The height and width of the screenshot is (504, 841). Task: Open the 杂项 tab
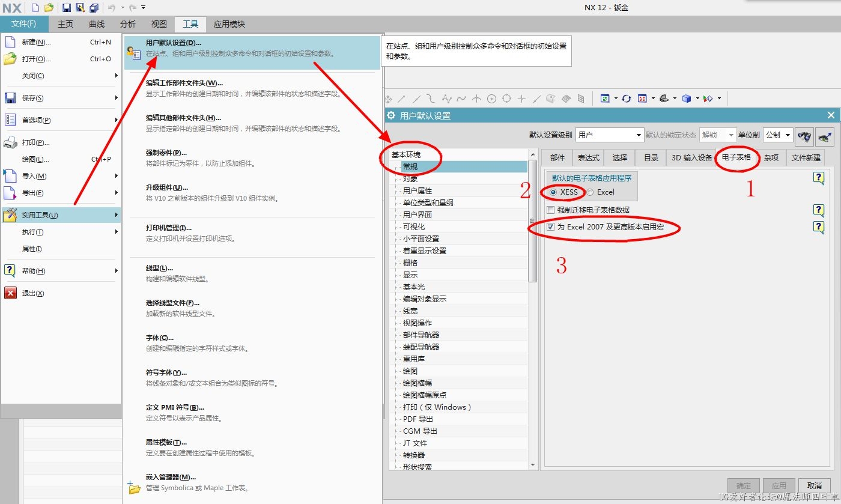771,157
